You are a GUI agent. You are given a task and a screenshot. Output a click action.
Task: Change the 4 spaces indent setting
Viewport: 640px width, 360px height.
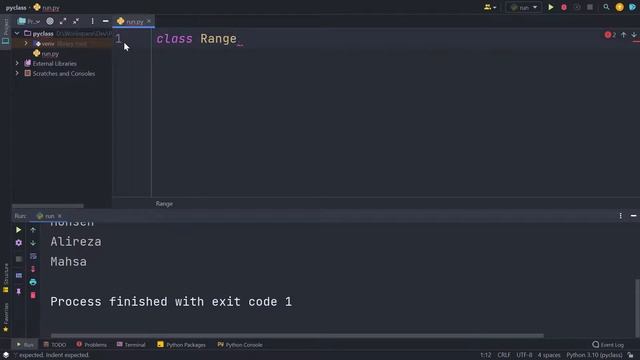(549, 355)
